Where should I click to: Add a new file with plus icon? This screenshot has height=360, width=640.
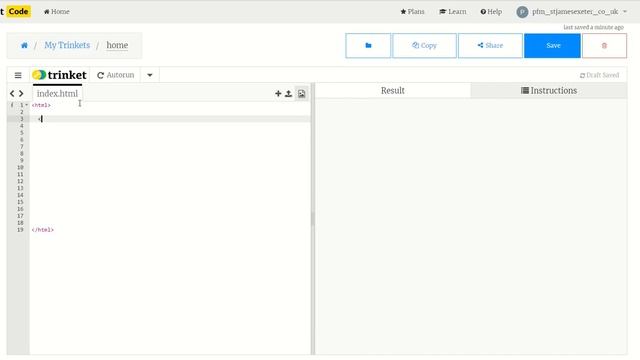coord(278,93)
